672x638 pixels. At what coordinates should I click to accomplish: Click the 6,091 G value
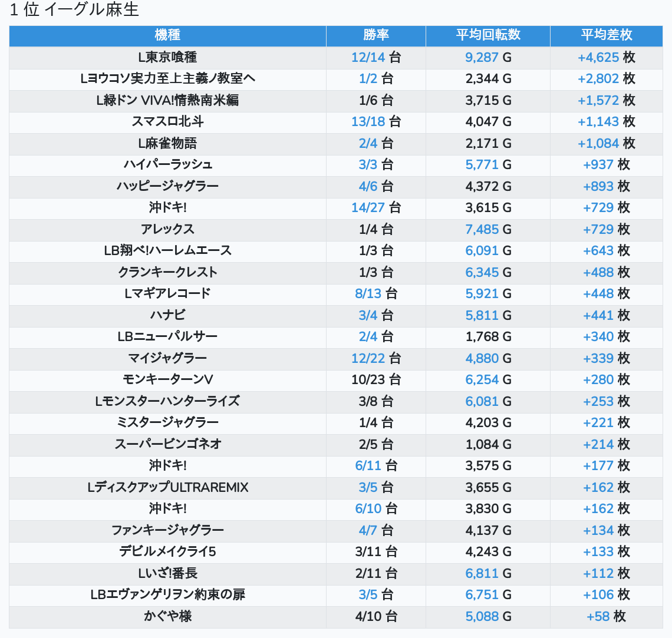(488, 251)
